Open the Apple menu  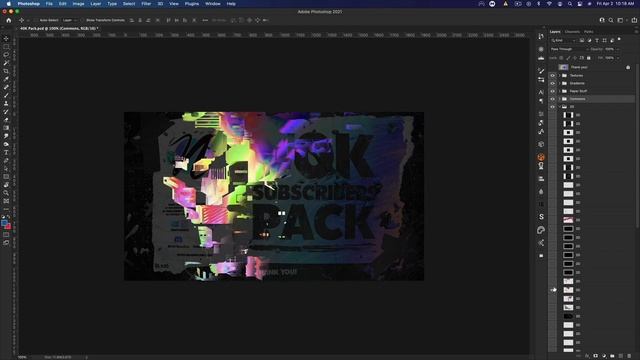pos(9,4)
